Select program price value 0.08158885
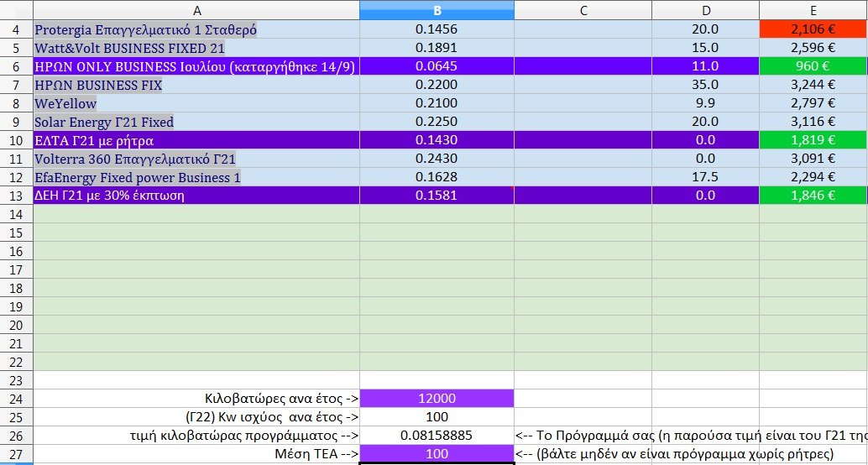 tap(437, 436)
